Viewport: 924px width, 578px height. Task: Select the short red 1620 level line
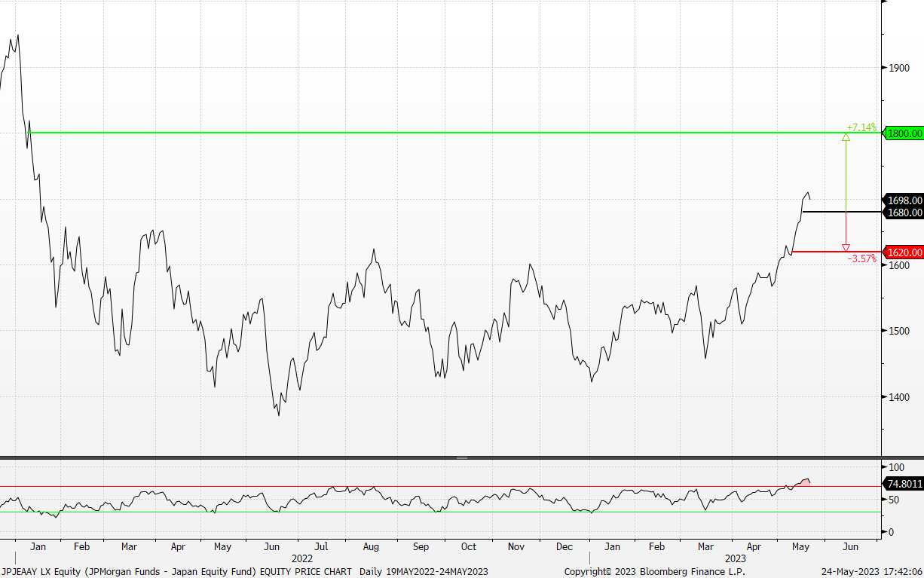837,252
